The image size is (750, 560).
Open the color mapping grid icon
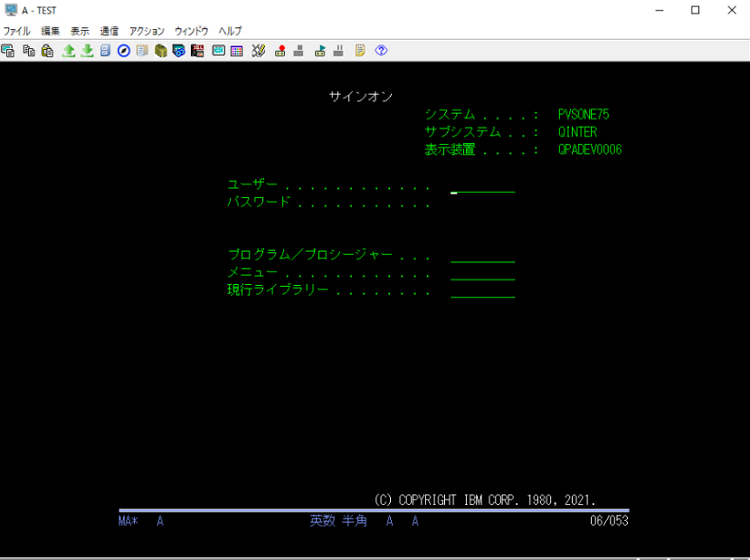click(237, 51)
